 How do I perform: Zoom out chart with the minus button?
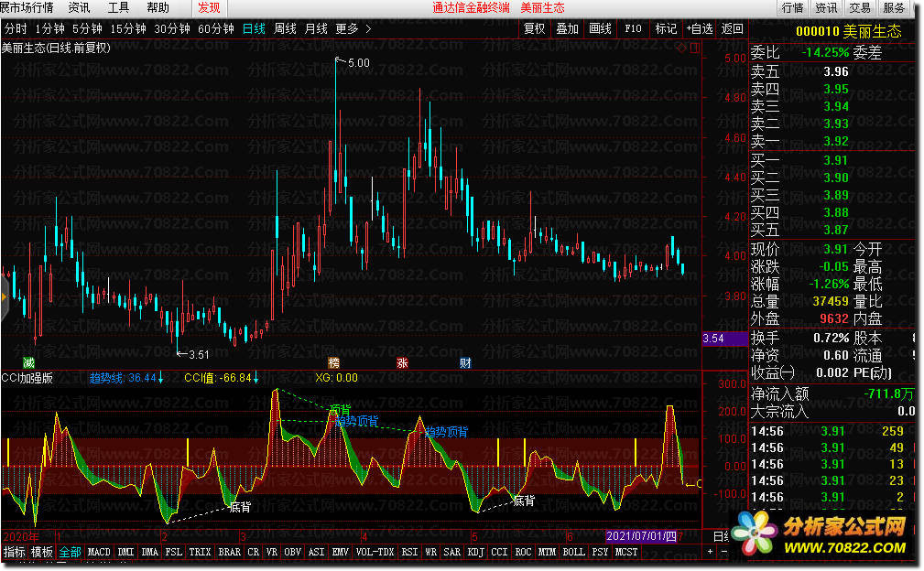tap(724, 552)
